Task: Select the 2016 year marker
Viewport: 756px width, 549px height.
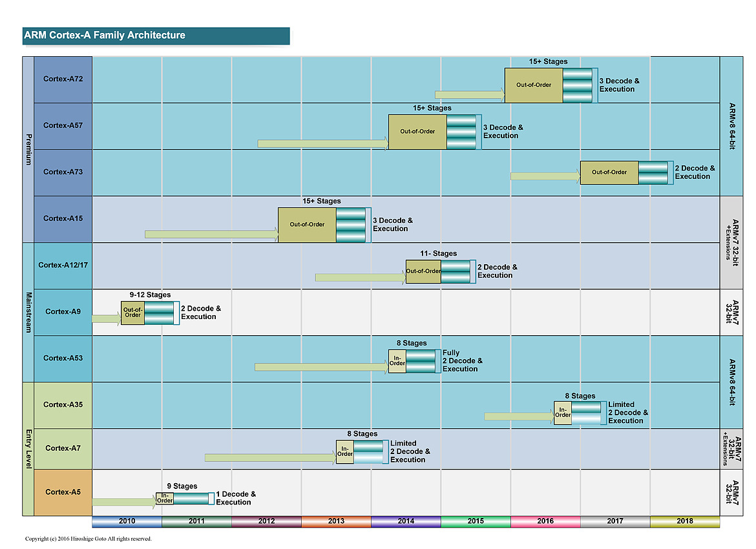Action: coord(545,521)
